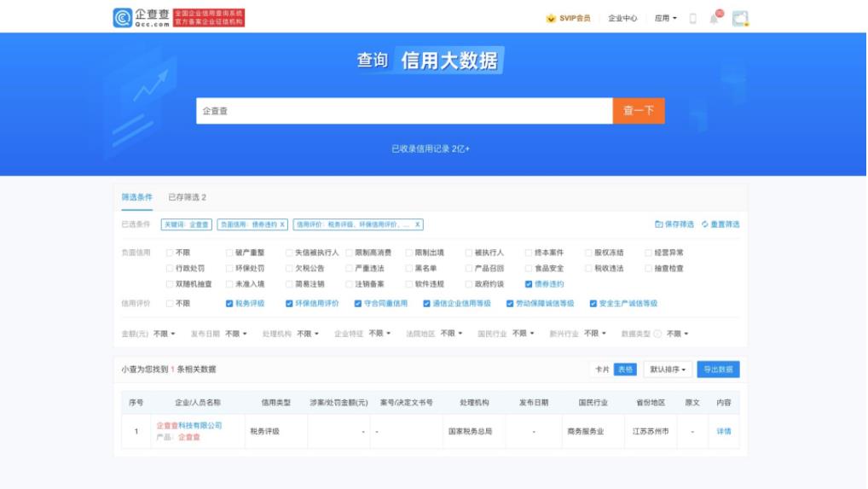This screenshot has height=489, width=868.
Task: Click the 数据类型 help info icon
Action: tap(657, 334)
